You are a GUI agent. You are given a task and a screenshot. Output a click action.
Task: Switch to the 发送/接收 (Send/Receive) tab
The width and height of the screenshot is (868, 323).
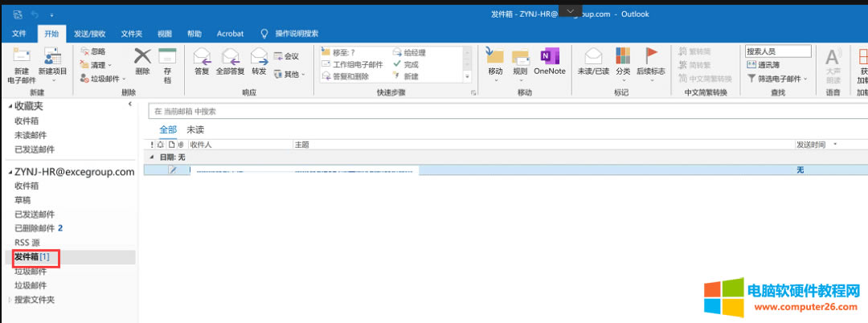coord(89,34)
